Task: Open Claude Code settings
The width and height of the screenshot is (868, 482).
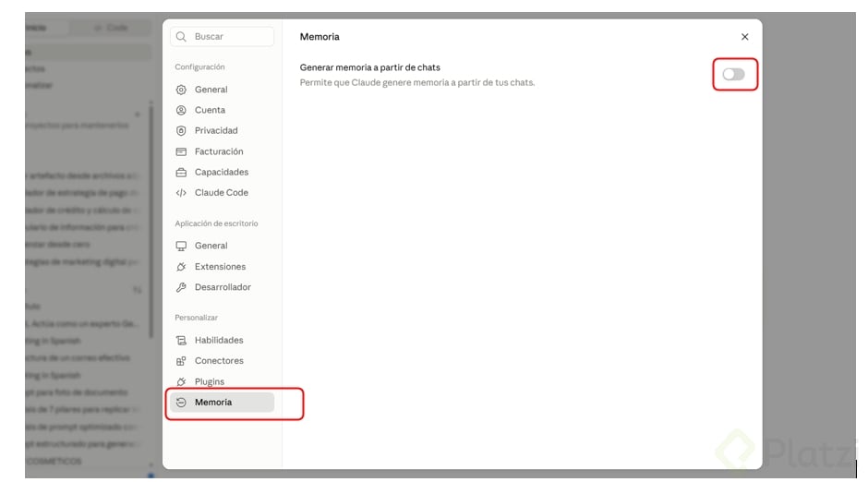Action: point(222,193)
